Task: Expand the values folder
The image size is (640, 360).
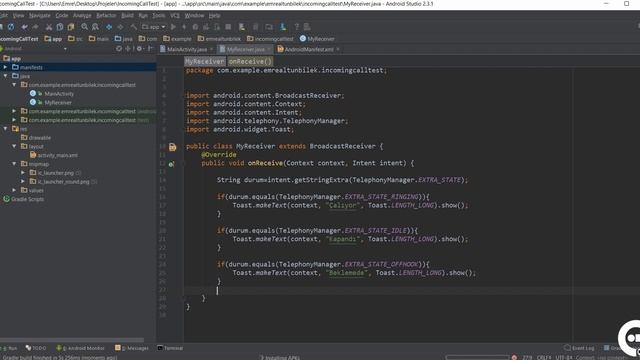Action: 14,190
